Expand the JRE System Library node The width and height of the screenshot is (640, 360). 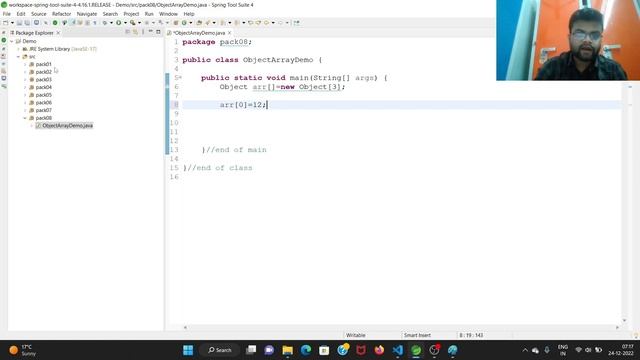point(18,49)
